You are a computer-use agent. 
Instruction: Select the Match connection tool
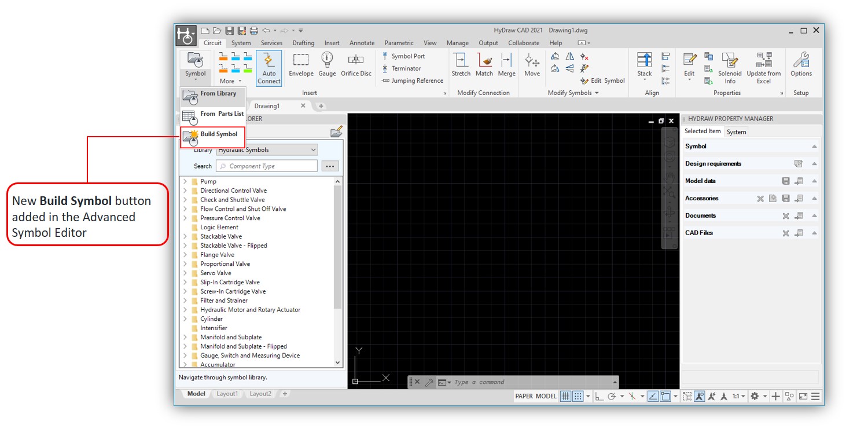[484, 65]
